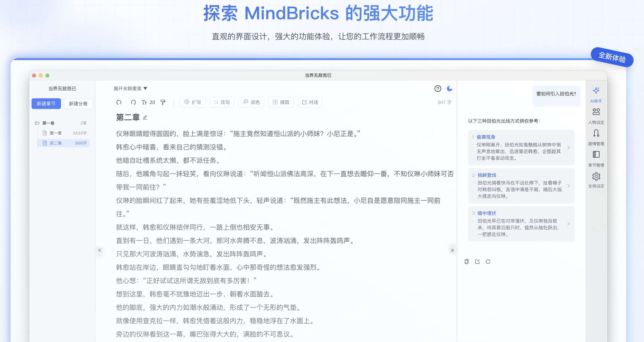
Task: Expand the 偷袭现身 suggestion card
Action: tap(568, 148)
